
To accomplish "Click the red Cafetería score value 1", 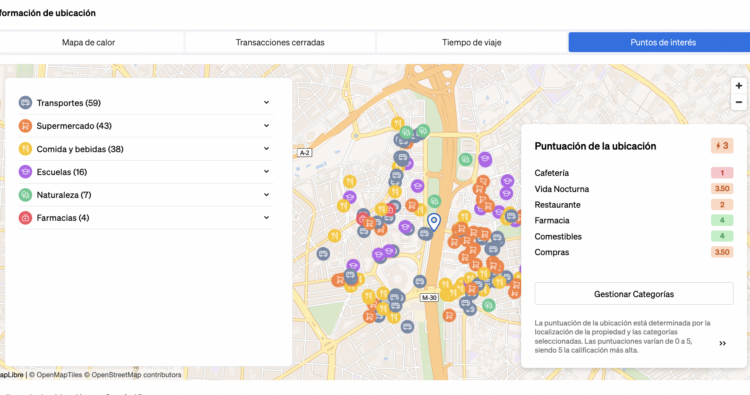I will coord(722,173).
